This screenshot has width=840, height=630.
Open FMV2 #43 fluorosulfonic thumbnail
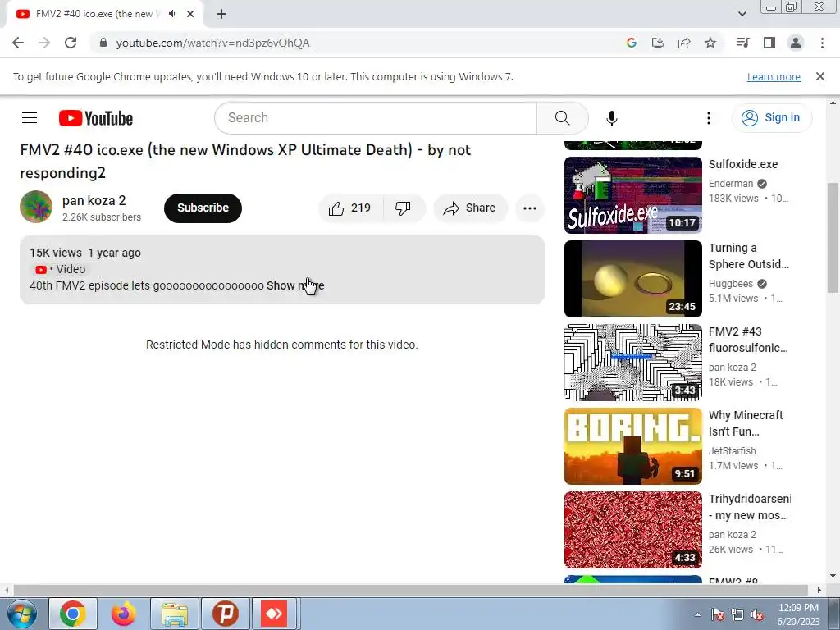632,362
